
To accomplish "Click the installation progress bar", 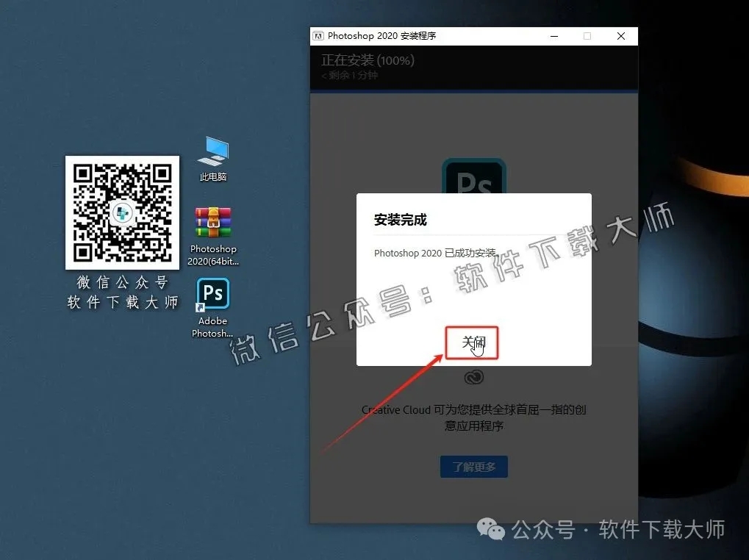I will click(x=473, y=92).
